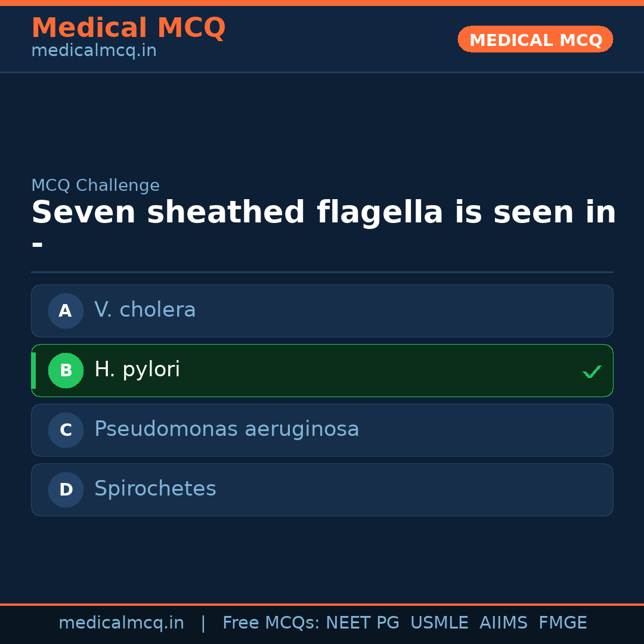Choose the H. pylori answer text
644x644 pixels.
coord(137,370)
